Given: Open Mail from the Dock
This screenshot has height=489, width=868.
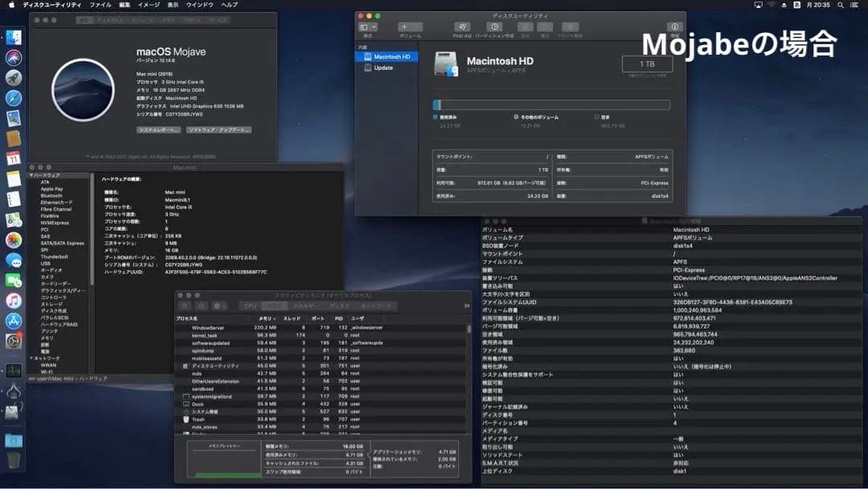Looking at the screenshot, I should click(x=11, y=117).
